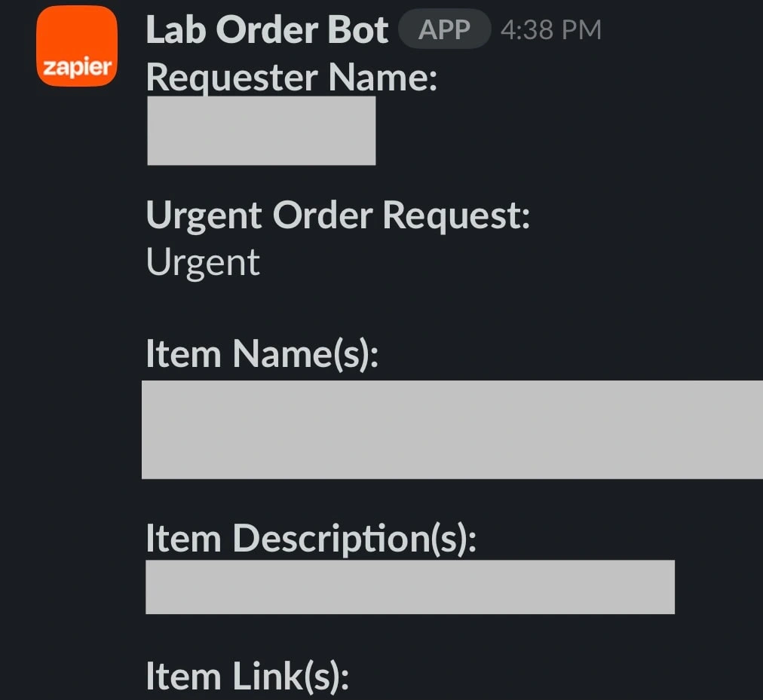Open the 4:38 PM message timestamp
763x700 pixels.
click(550, 30)
